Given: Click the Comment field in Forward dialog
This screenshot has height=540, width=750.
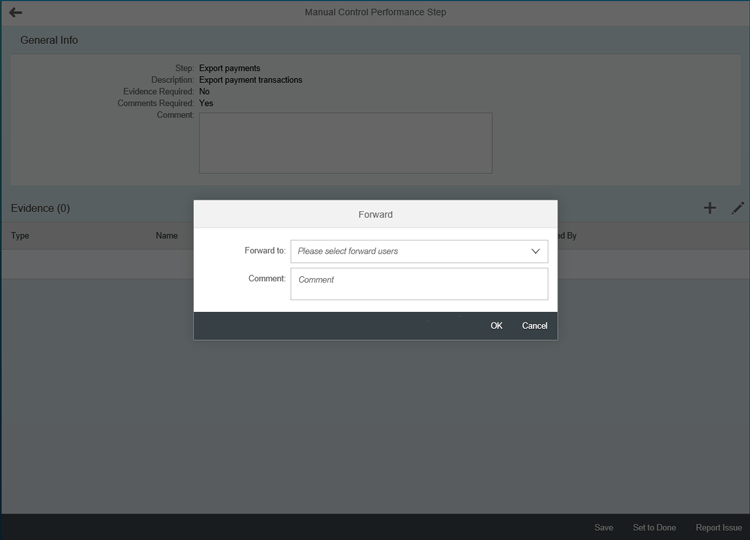Looking at the screenshot, I should [x=419, y=284].
